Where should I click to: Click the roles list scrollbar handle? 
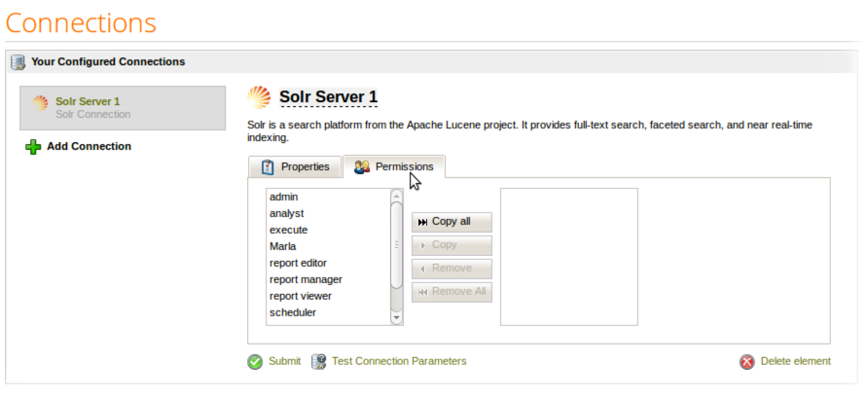[396, 245]
